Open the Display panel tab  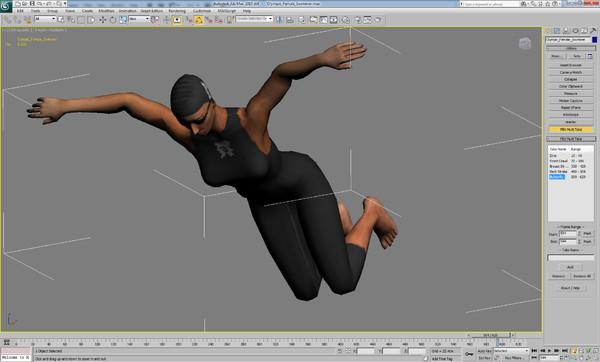click(x=584, y=31)
